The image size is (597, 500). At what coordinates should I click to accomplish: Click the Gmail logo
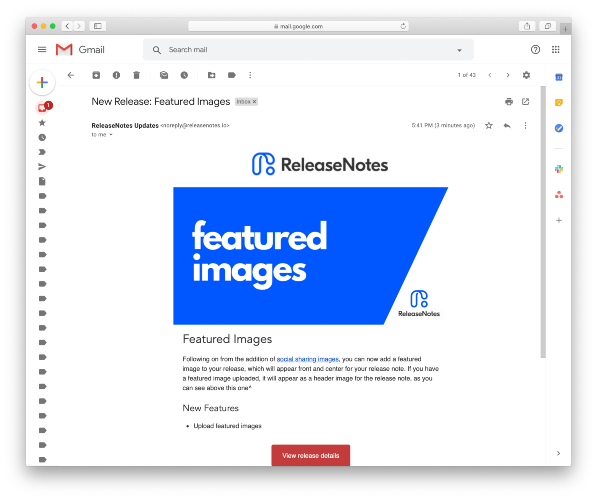click(80, 50)
